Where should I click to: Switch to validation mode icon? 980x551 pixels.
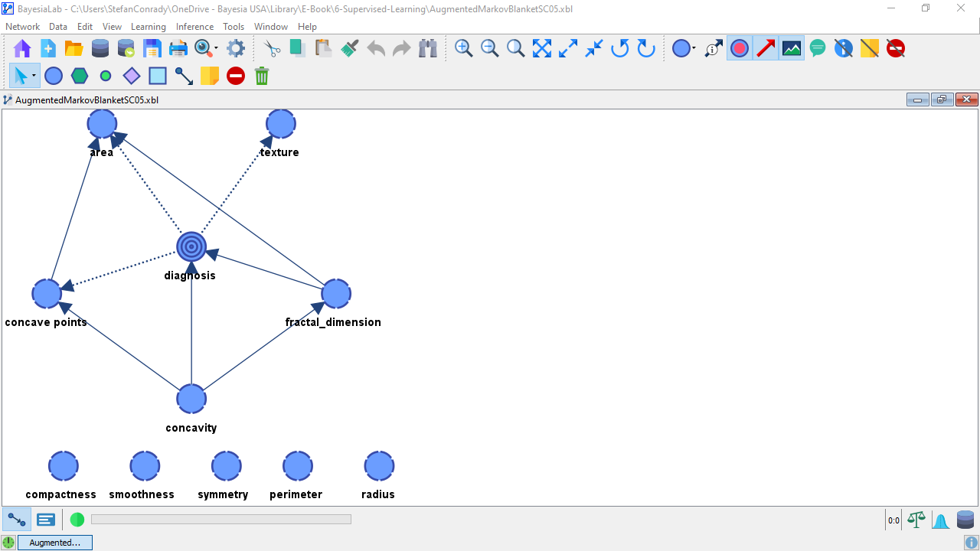pyautogui.click(x=46, y=520)
